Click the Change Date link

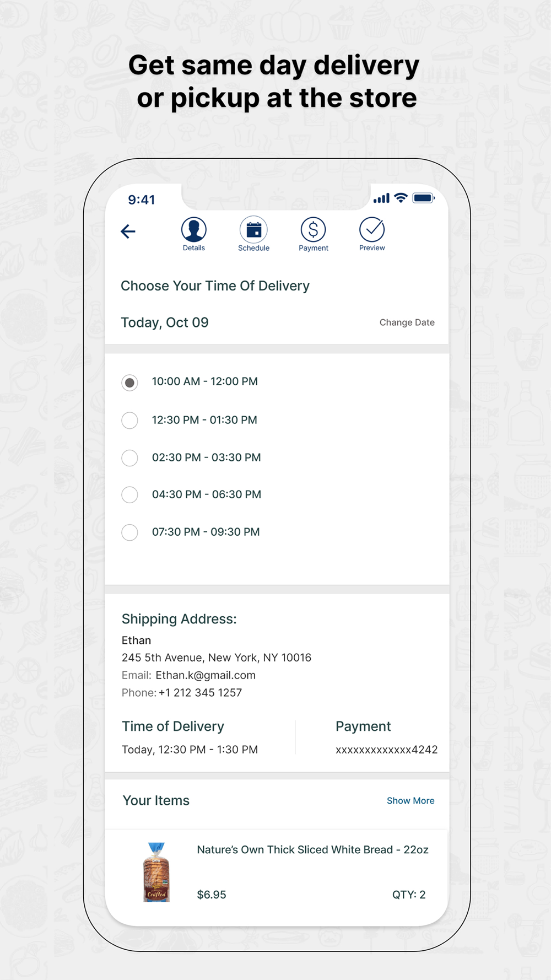tap(407, 322)
